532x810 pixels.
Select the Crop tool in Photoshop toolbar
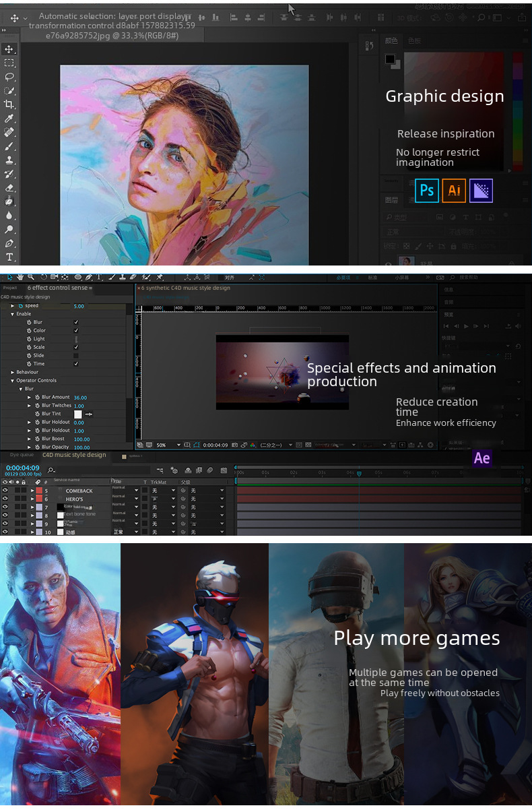point(9,104)
